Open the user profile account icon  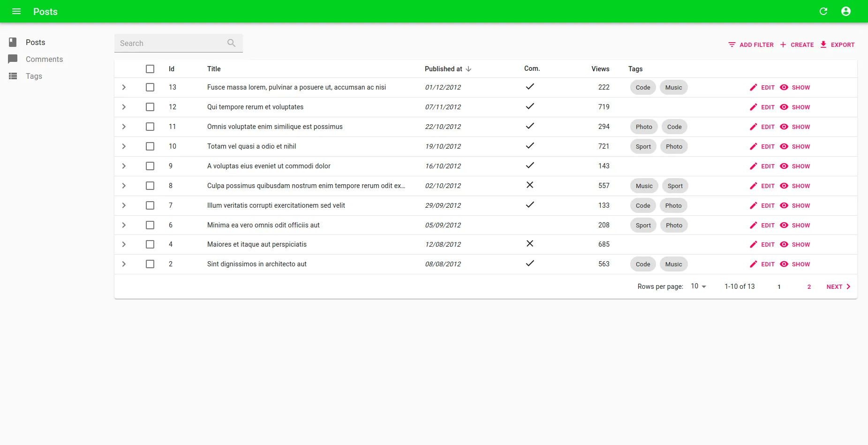pyautogui.click(x=846, y=11)
